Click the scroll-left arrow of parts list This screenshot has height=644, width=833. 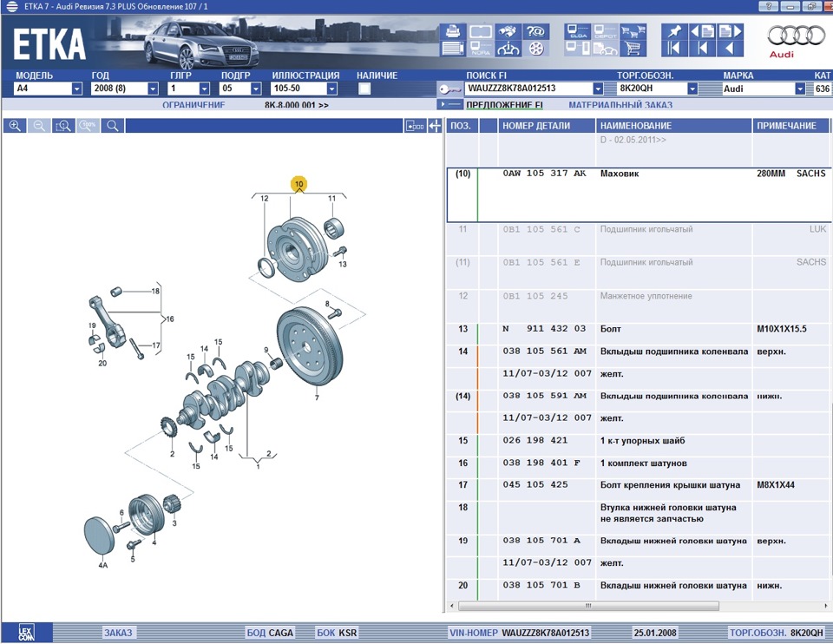pyautogui.click(x=452, y=606)
